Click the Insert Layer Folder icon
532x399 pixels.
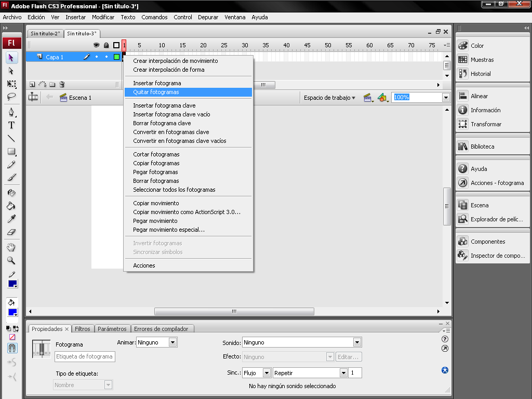click(52, 85)
